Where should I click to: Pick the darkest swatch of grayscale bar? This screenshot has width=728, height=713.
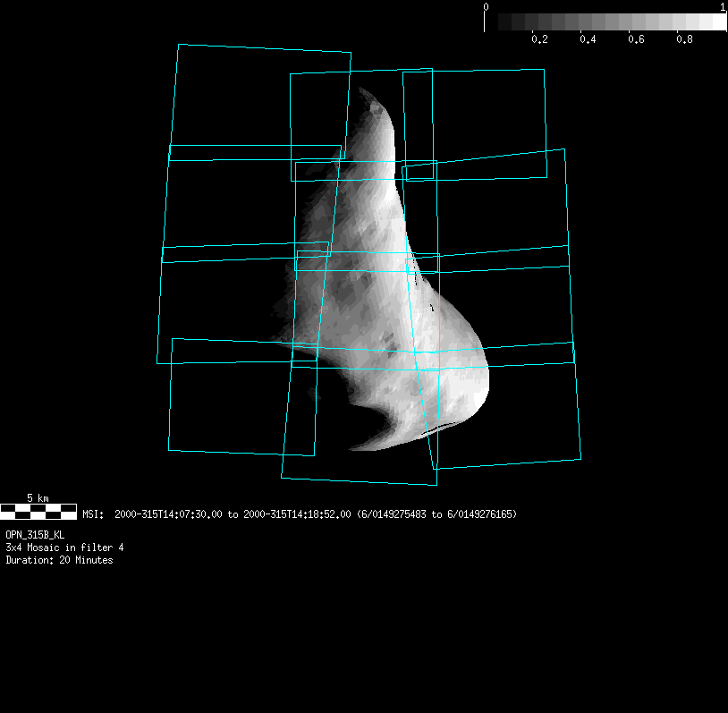click(x=492, y=21)
